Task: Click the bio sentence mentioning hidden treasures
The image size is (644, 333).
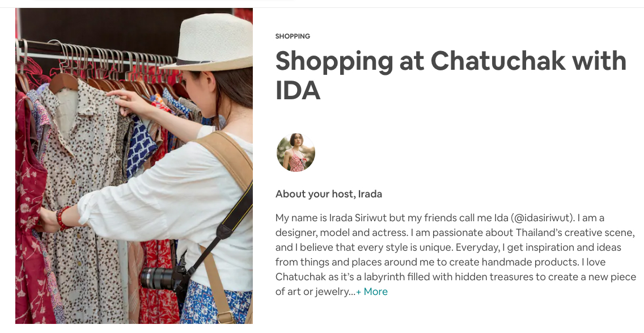Action: (455, 277)
